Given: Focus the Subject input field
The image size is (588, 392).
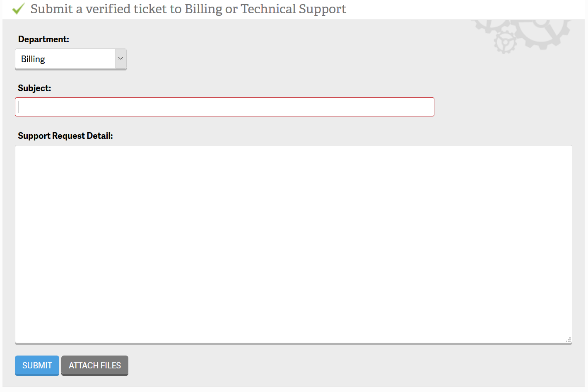Looking at the screenshot, I should click(224, 106).
